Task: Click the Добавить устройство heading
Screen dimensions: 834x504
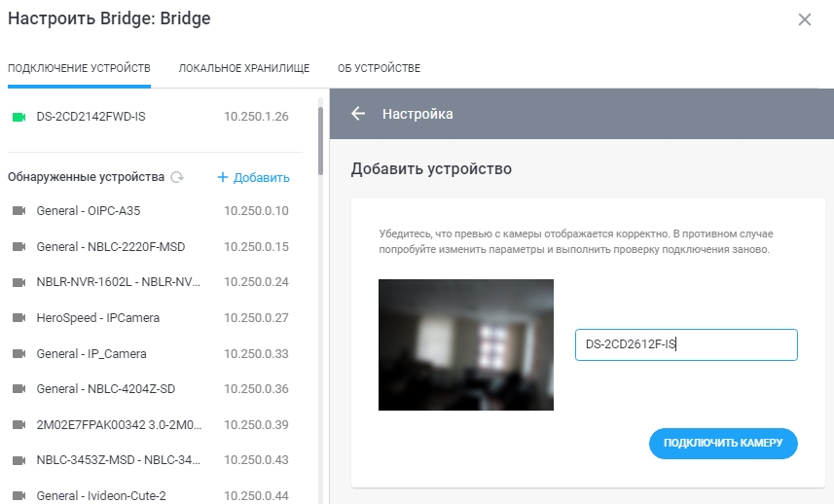Action: tap(431, 169)
